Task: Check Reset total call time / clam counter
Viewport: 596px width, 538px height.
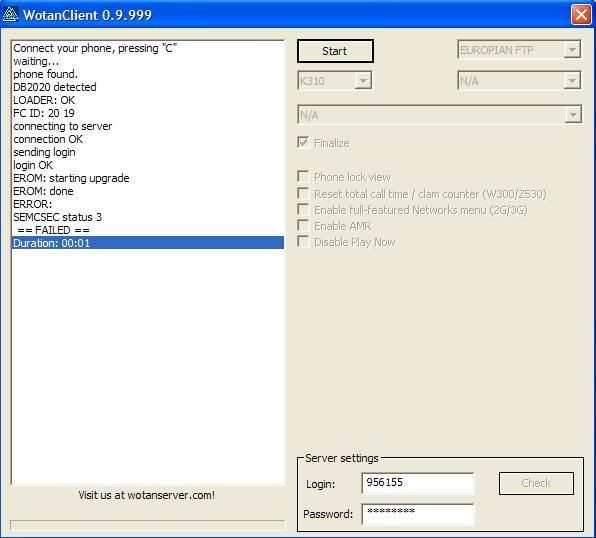Action: click(303, 193)
